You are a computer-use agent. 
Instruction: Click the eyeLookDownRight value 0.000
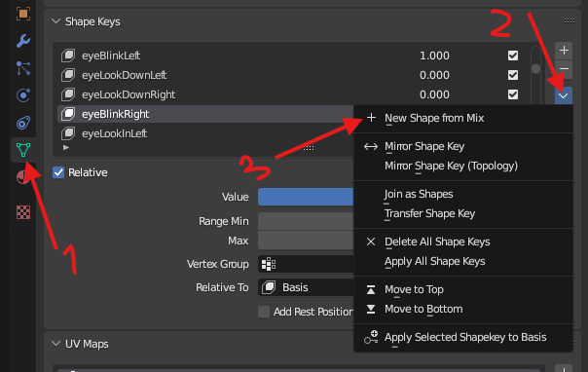point(434,94)
